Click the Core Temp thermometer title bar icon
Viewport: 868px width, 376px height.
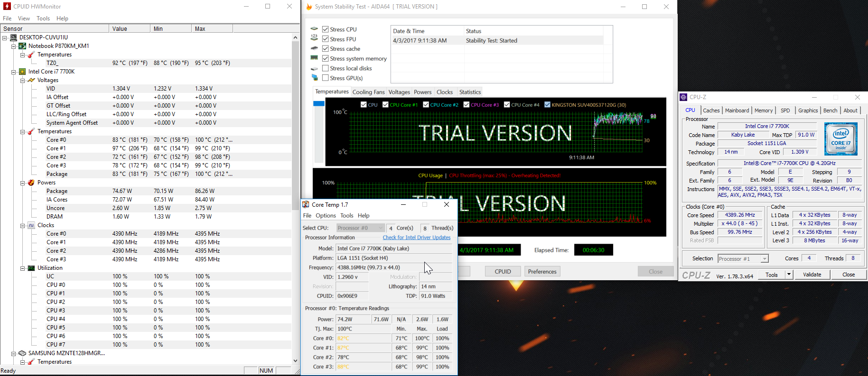pyautogui.click(x=306, y=204)
